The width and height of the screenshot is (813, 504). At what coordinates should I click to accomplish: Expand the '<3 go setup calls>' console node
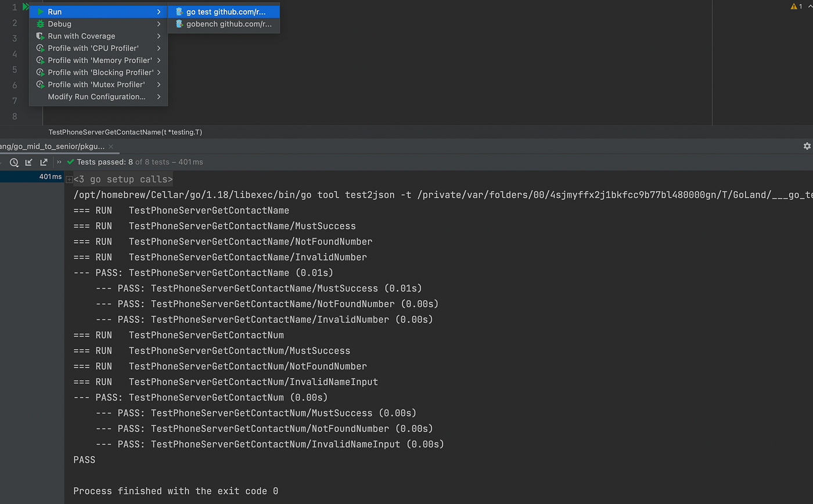click(69, 179)
